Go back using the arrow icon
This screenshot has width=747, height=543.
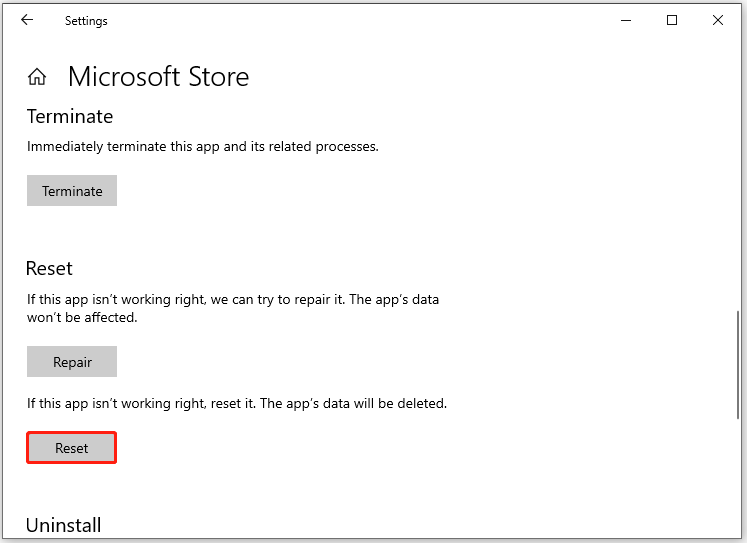point(27,20)
